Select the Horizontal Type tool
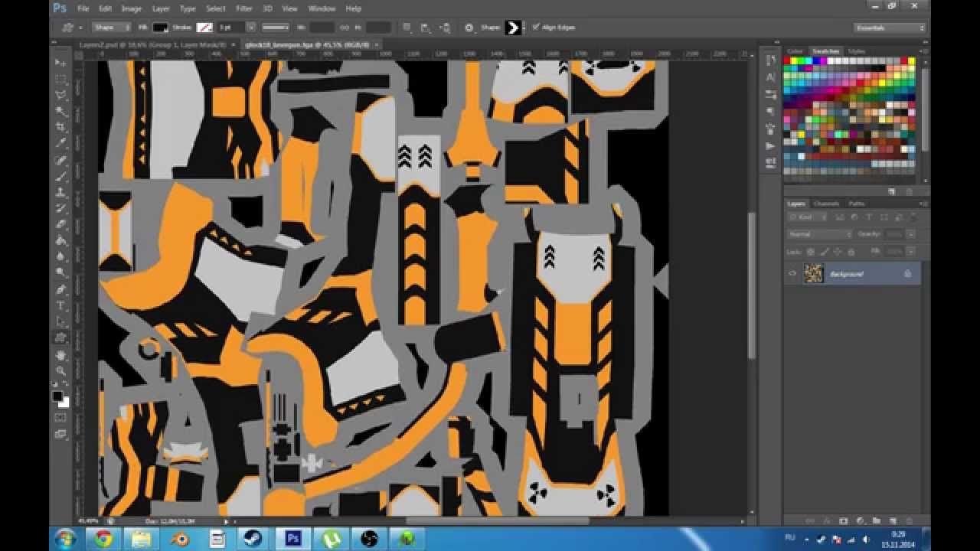980x551 pixels. pyautogui.click(x=60, y=305)
